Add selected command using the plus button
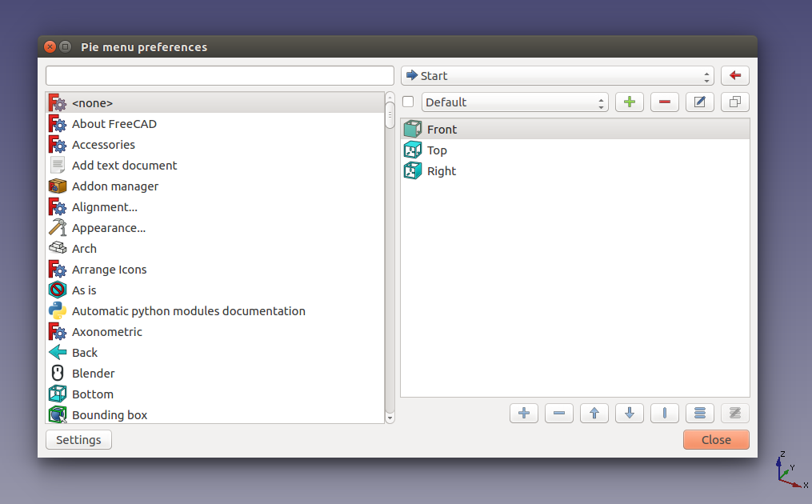The image size is (812, 504). (x=523, y=413)
